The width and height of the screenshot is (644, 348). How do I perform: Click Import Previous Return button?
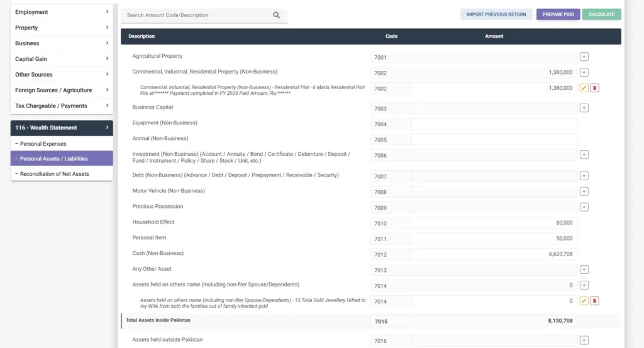tap(496, 14)
